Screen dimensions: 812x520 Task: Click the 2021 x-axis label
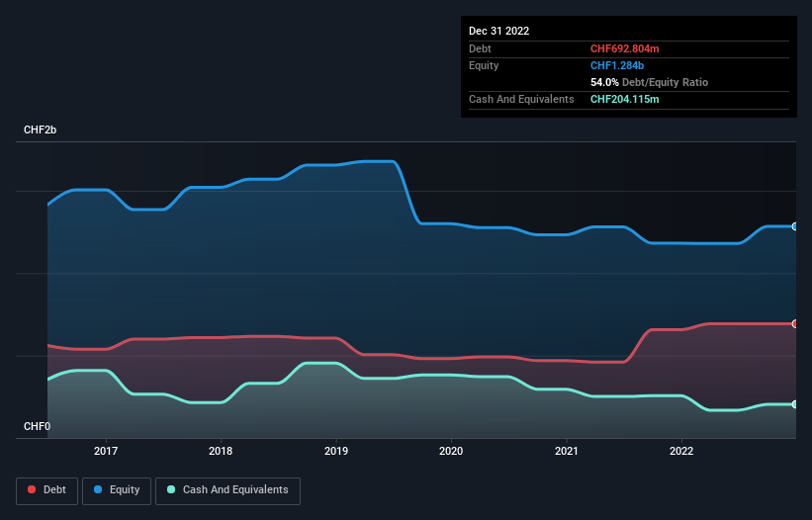click(567, 451)
